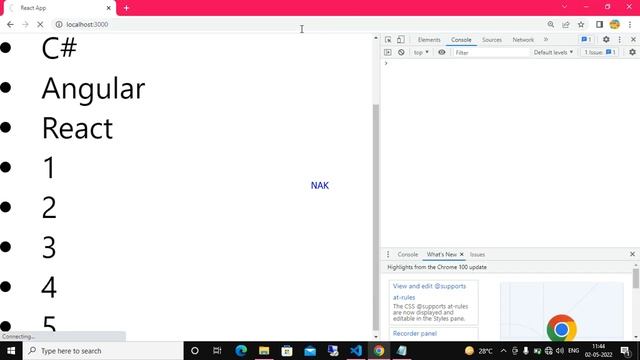640x360 pixels.
Task: Switch to the Sources tab
Action: pyautogui.click(x=492, y=40)
